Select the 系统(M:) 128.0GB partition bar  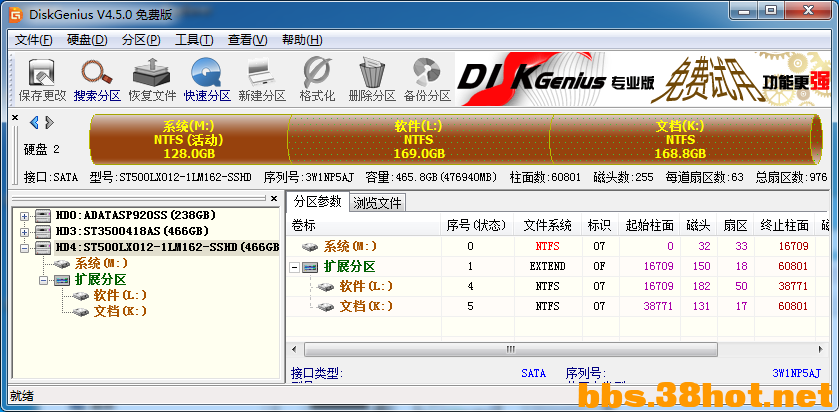[x=189, y=139]
